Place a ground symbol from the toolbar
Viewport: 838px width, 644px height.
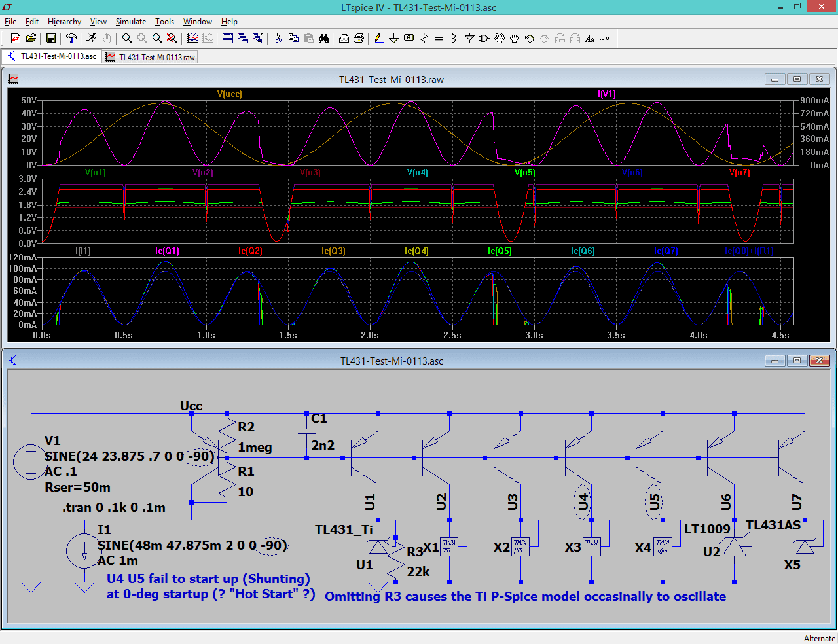point(393,39)
